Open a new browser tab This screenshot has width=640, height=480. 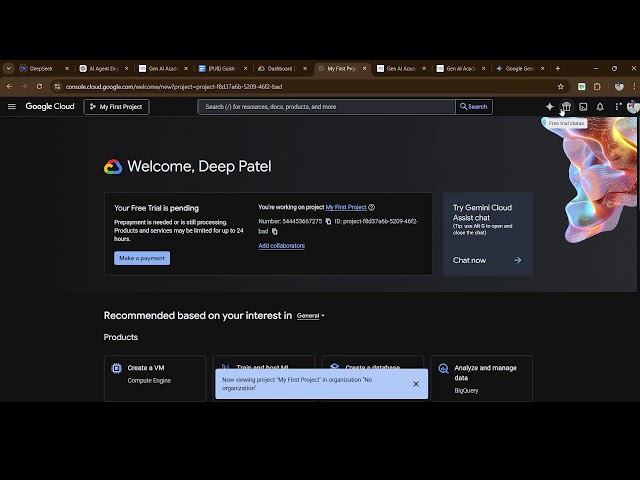point(558,69)
